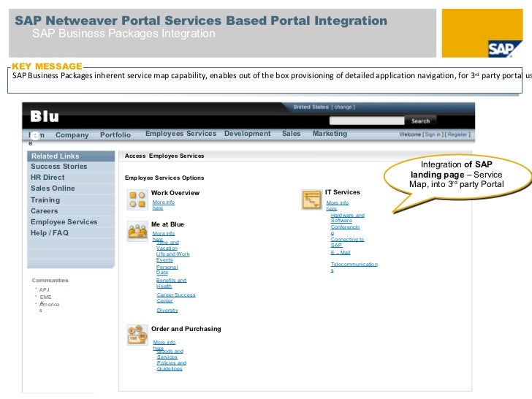This screenshot has width=532, height=399.
Task: Open the Company menu
Action: [72, 135]
